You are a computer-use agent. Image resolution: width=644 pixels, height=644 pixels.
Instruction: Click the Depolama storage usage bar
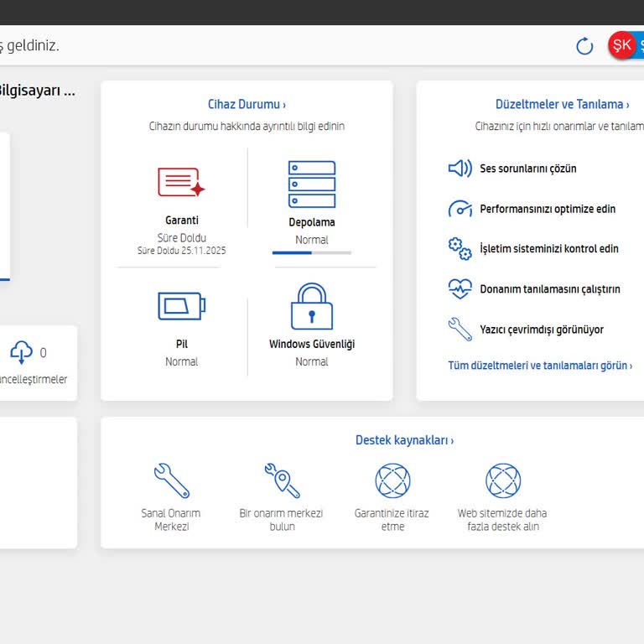point(312,253)
